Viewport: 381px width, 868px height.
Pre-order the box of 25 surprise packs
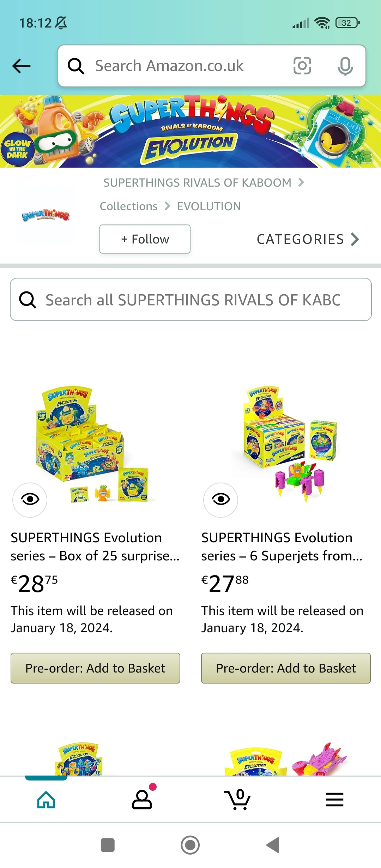point(95,668)
